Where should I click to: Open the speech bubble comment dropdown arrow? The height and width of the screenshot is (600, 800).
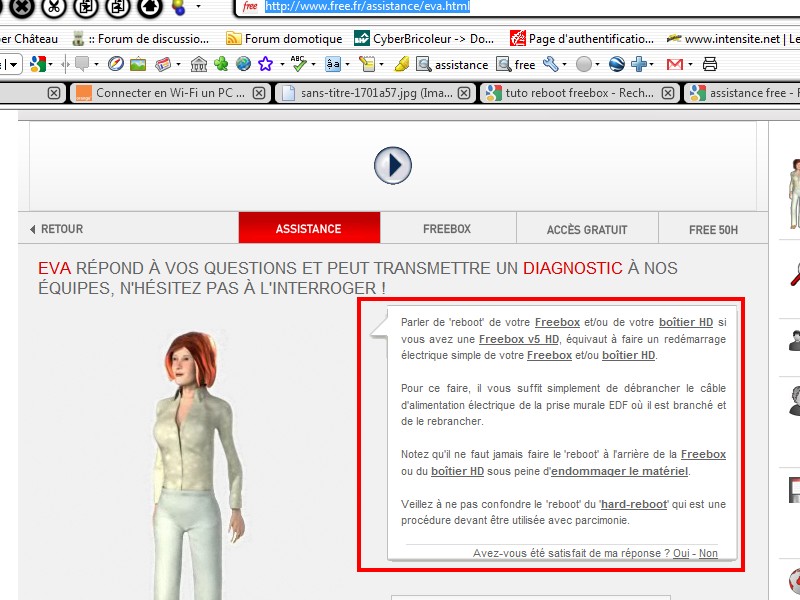tap(97, 64)
